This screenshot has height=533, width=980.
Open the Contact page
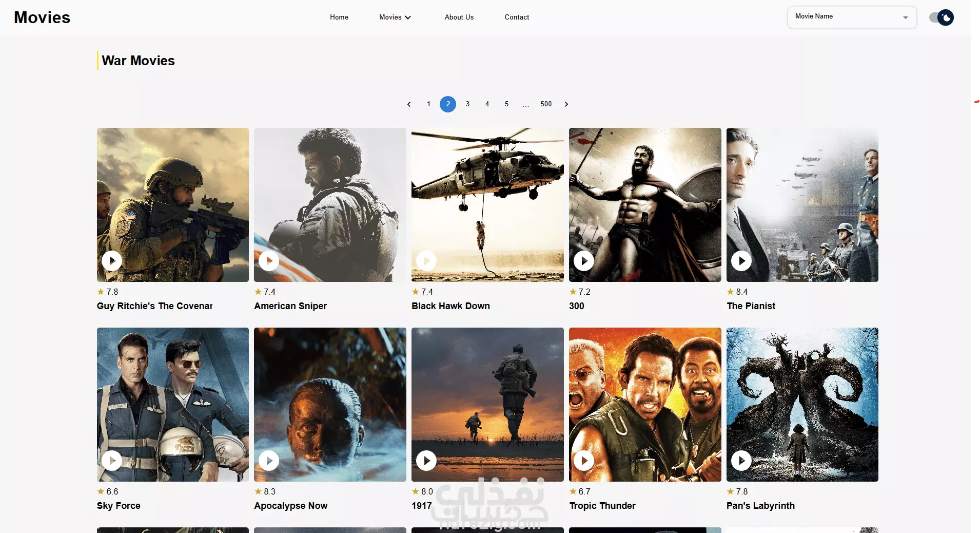click(517, 17)
